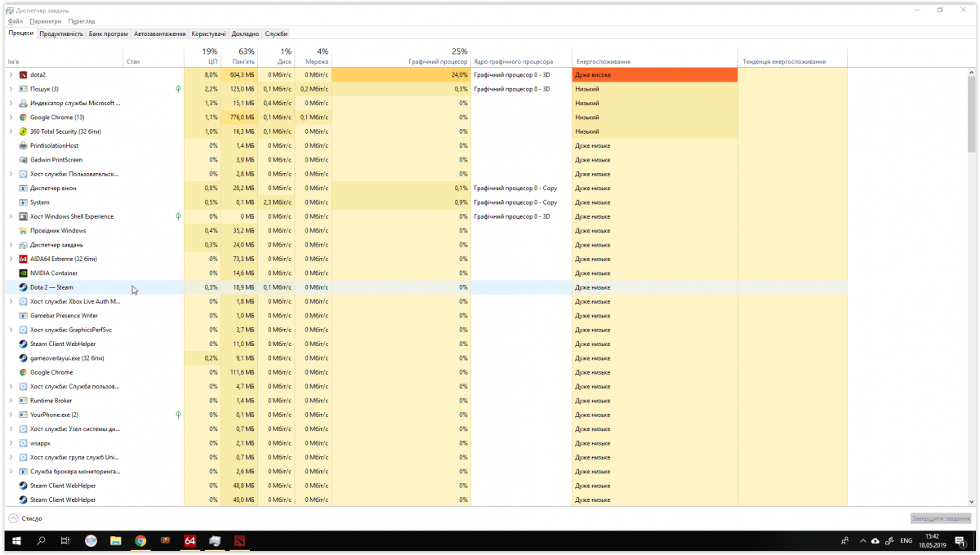The width and height of the screenshot is (980, 555).
Task: Click the Завершити завдання button
Action: pos(941,518)
